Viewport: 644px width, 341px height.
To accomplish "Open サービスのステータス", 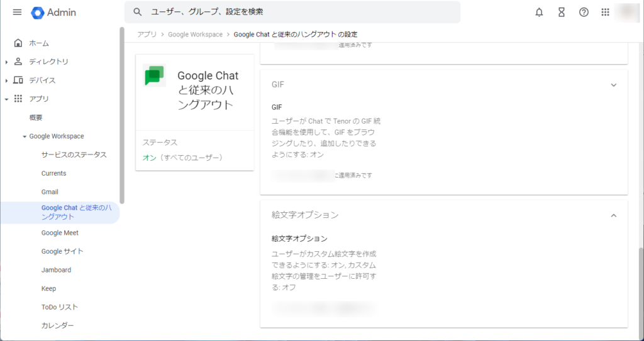I will [74, 154].
